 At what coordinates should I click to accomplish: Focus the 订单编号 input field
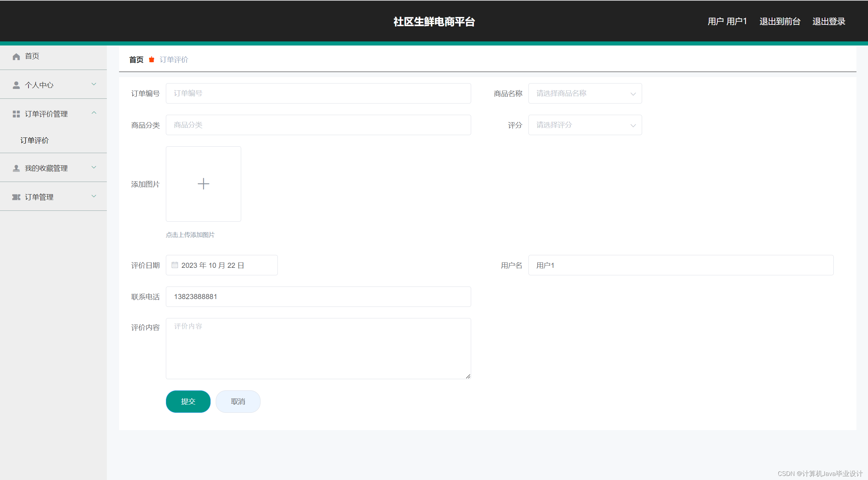[x=318, y=93]
